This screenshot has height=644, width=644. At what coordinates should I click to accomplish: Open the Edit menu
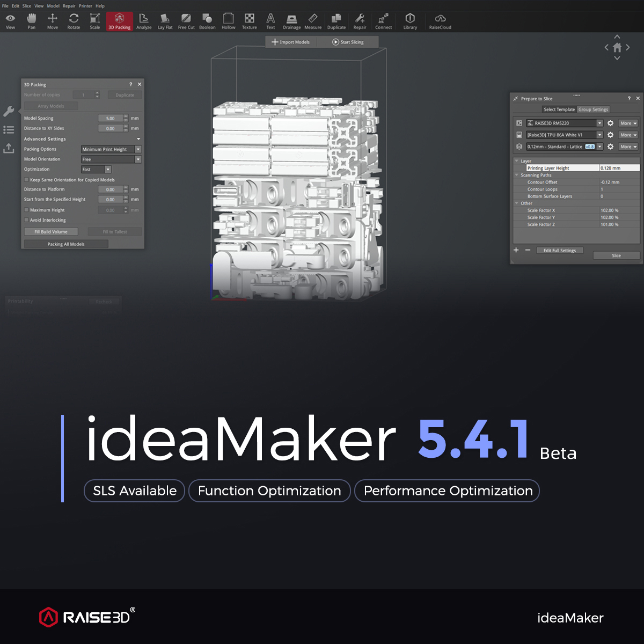[16, 6]
